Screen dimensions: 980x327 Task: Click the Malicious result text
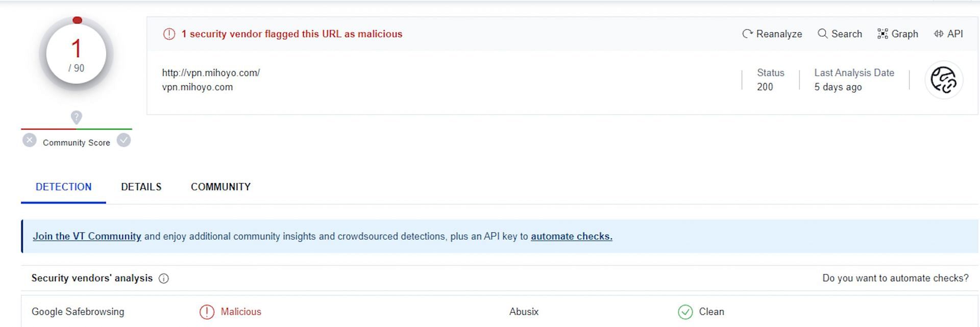point(240,312)
